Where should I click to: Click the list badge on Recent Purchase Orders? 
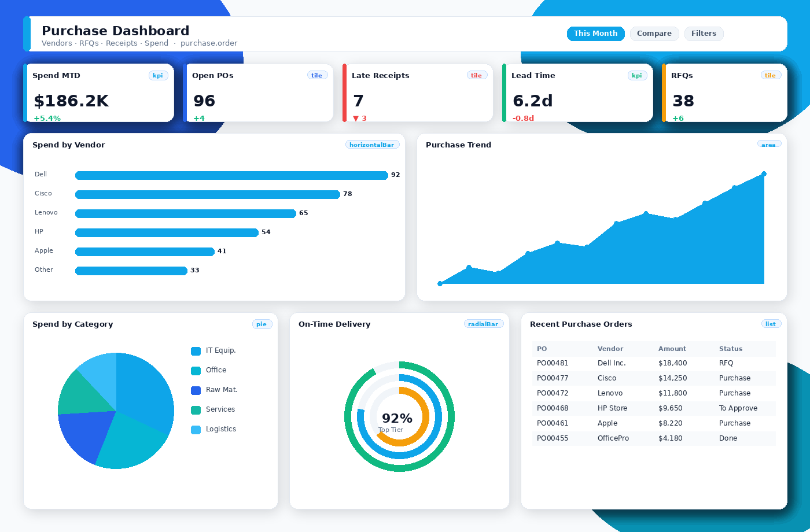point(771,324)
